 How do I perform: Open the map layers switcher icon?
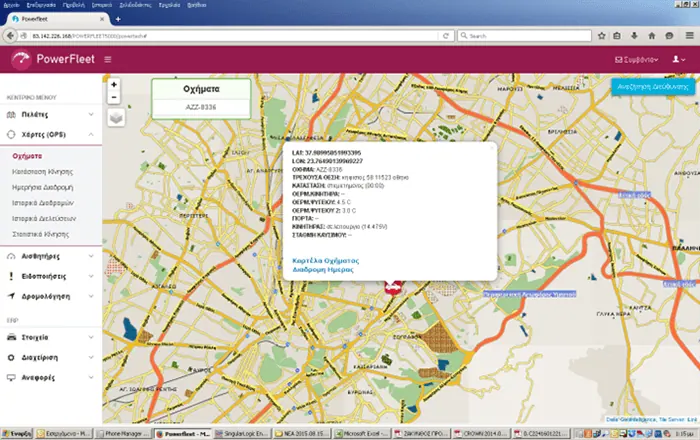116,118
